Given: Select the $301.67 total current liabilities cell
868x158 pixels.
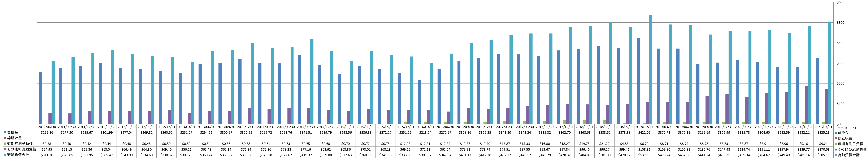Looking at the screenshot, I should coord(425,155).
